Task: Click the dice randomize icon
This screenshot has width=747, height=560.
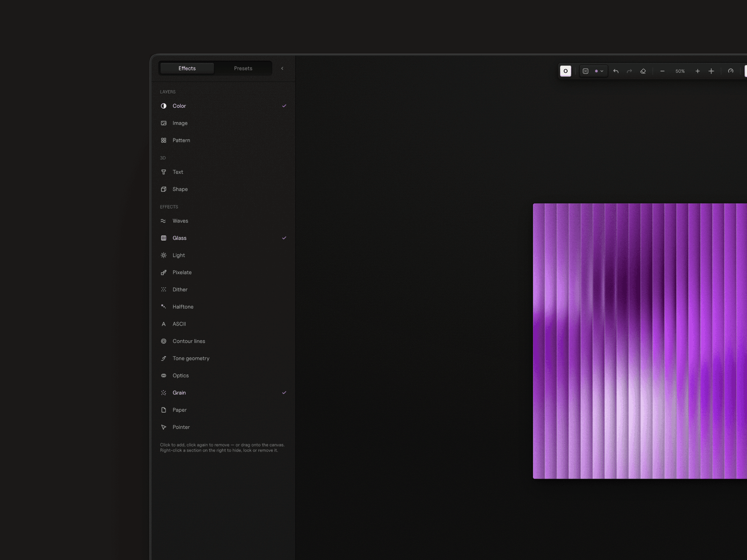Action: tap(586, 71)
